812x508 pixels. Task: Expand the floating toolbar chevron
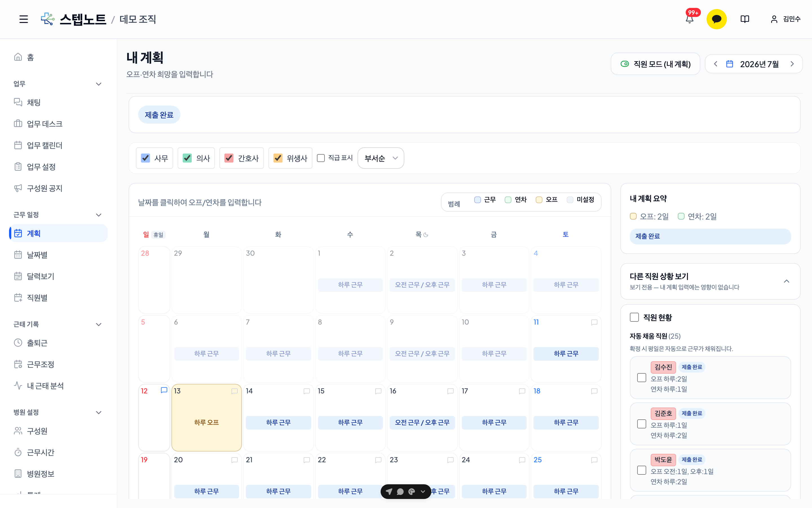click(x=423, y=492)
